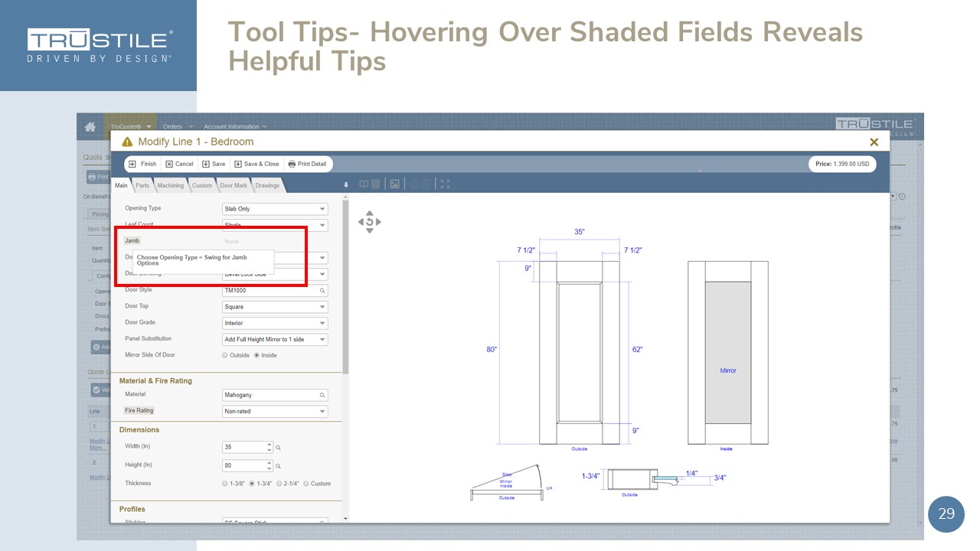Click the shaded Jamb label

132,240
